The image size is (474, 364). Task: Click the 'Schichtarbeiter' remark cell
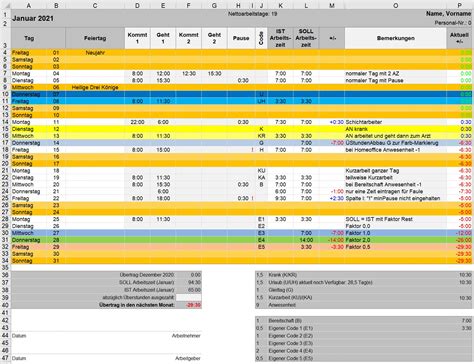click(395, 122)
